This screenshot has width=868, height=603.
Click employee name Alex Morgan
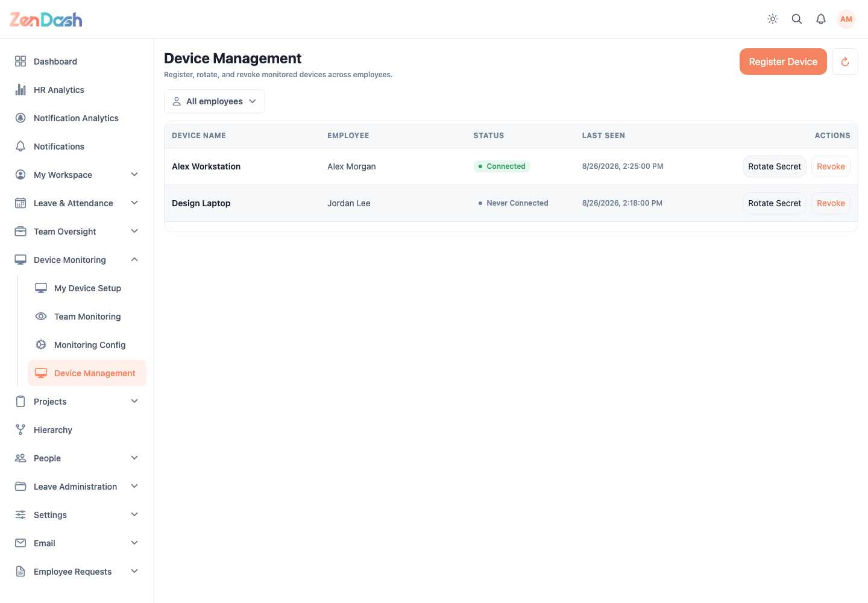[x=351, y=166]
